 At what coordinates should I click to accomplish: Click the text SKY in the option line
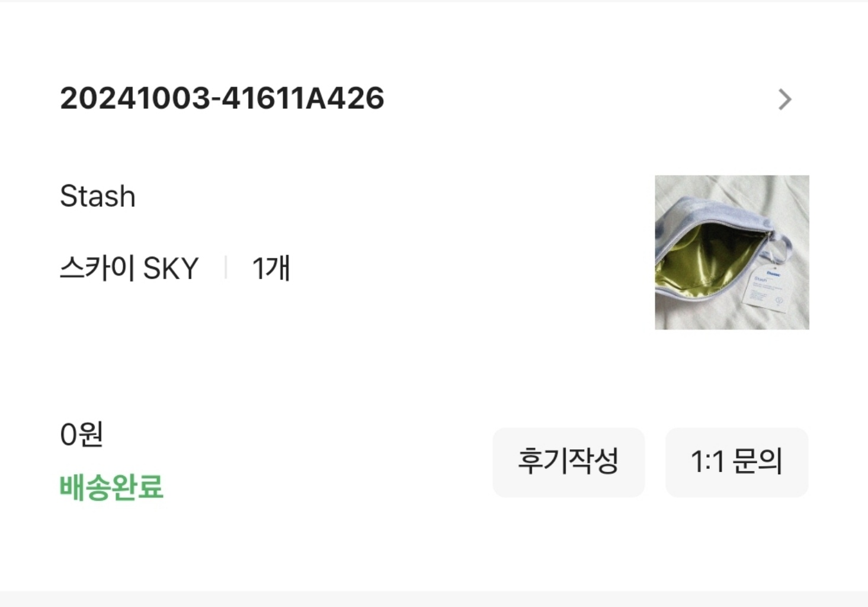point(171,269)
